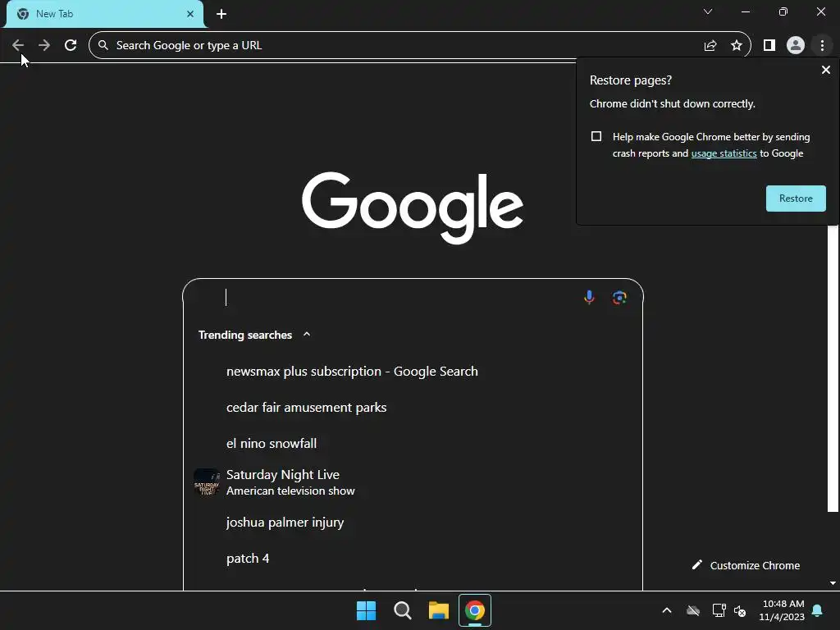Click the share this page icon
This screenshot has height=630, width=840.
(710, 46)
